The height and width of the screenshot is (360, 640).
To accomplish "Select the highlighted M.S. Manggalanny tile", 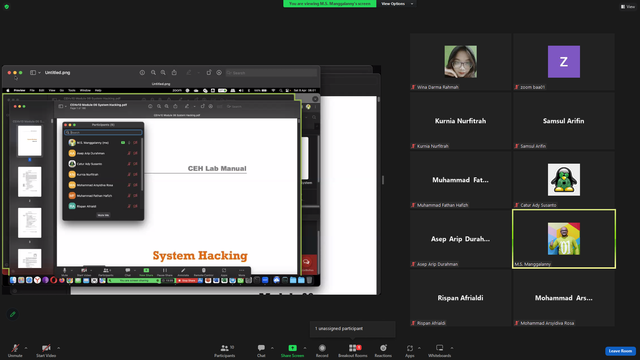I will tap(564, 239).
